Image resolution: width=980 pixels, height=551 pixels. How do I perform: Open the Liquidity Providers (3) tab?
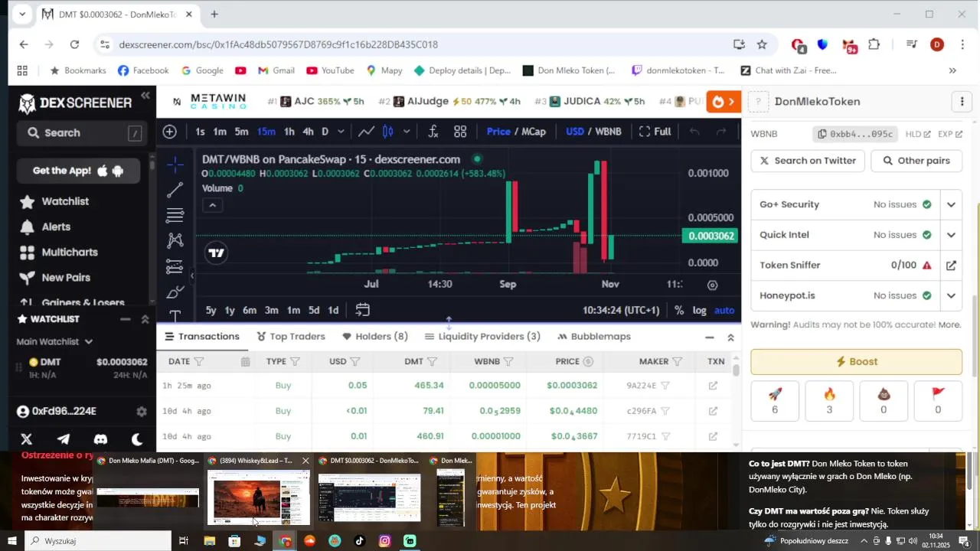[482, 337]
